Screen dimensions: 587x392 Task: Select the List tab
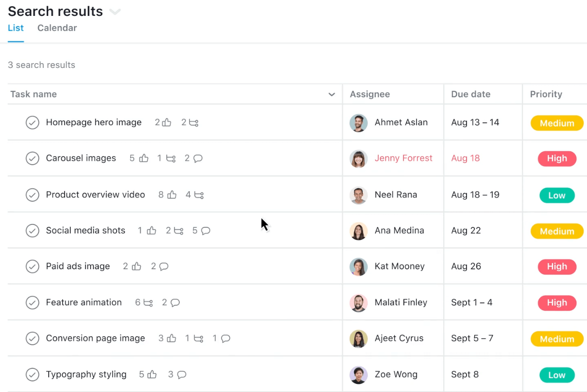point(15,28)
